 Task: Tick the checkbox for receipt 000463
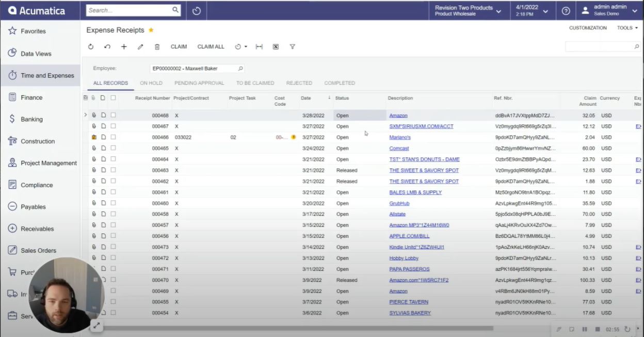[113, 170]
